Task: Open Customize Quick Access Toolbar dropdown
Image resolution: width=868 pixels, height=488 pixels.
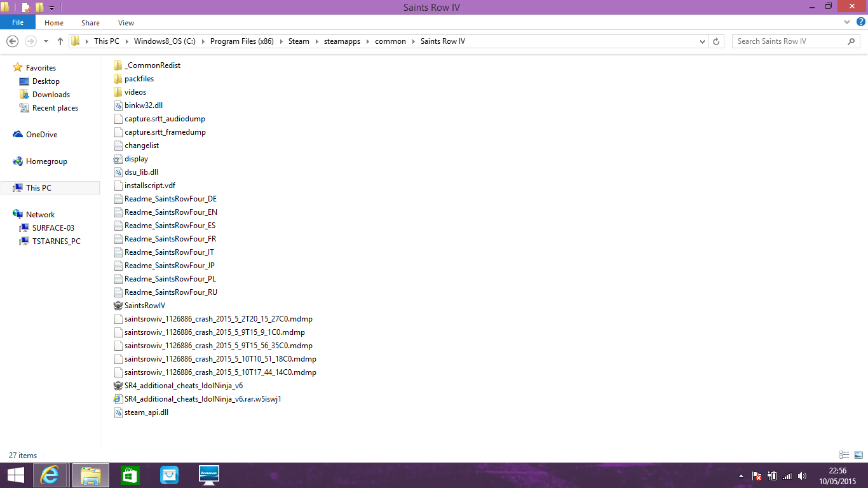Action: [x=51, y=8]
